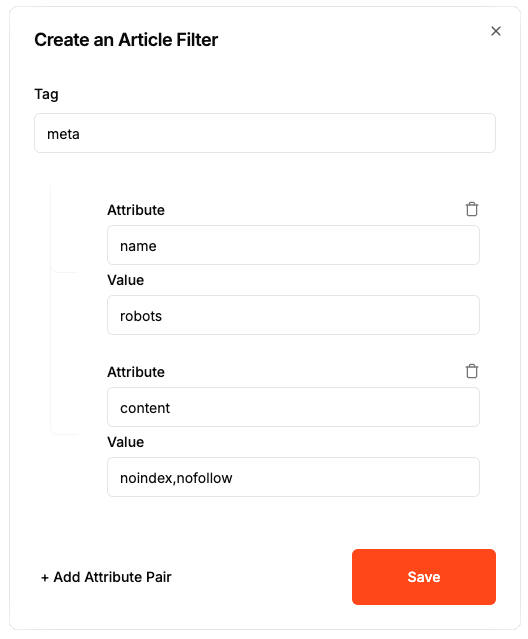Place cursor in the robots text
528x639 pixels.
coord(141,316)
